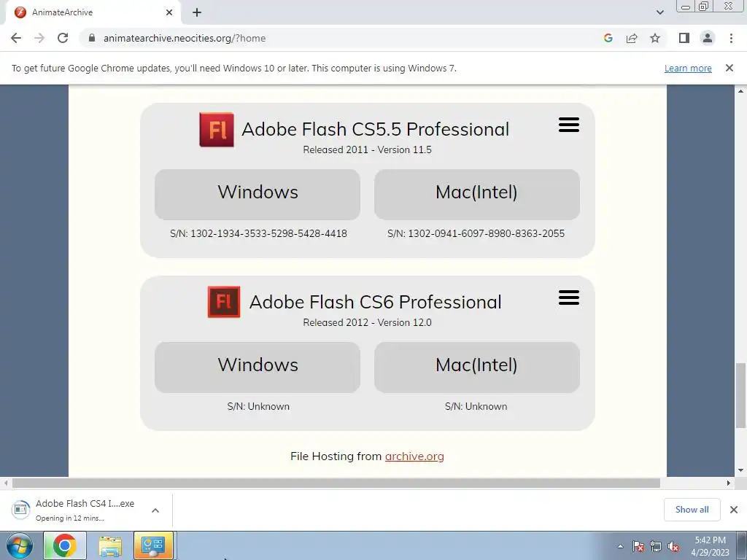View site lock information icon
This screenshot has height=560, width=747.
[x=92, y=38]
